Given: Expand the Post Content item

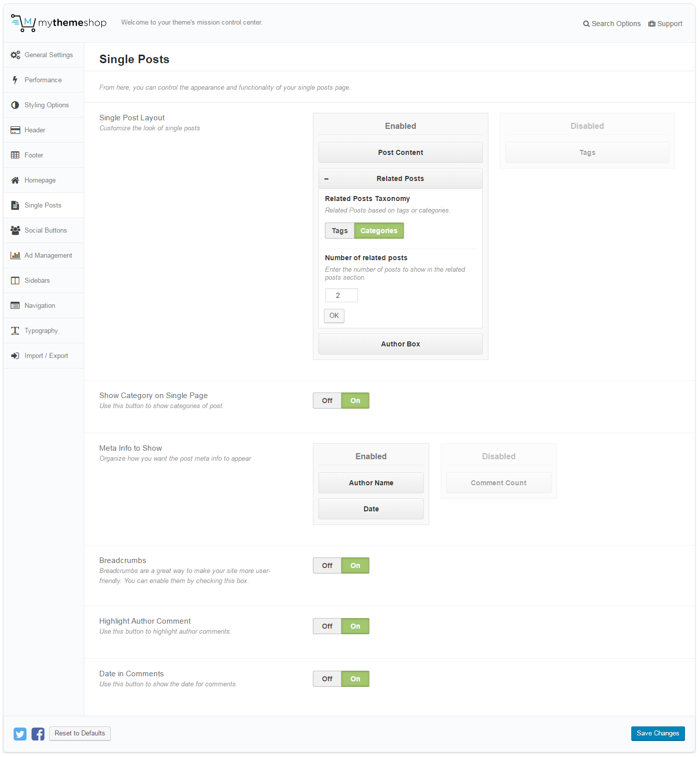Looking at the screenshot, I should click(x=400, y=152).
